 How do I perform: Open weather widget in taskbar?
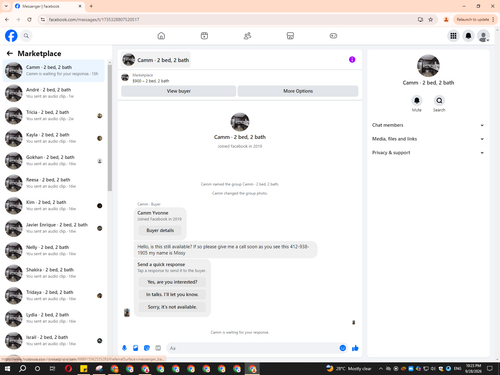[x=349, y=369]
